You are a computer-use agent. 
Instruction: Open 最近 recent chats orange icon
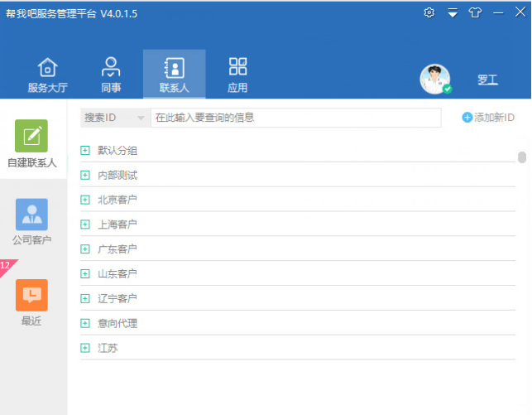(31, 295)
